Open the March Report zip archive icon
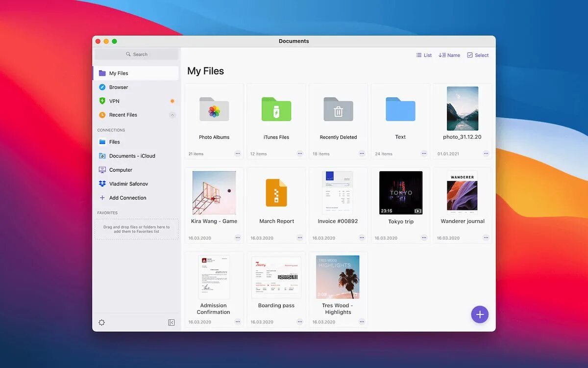This screenshot has width=588, height=368. point(276,192)
